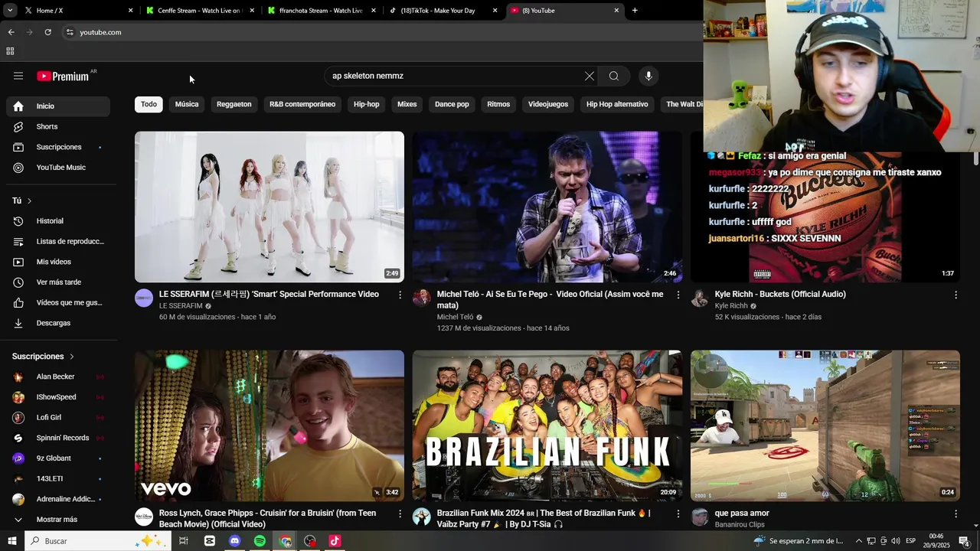Open options for que pasa amor video

click(x=955, y=514)
